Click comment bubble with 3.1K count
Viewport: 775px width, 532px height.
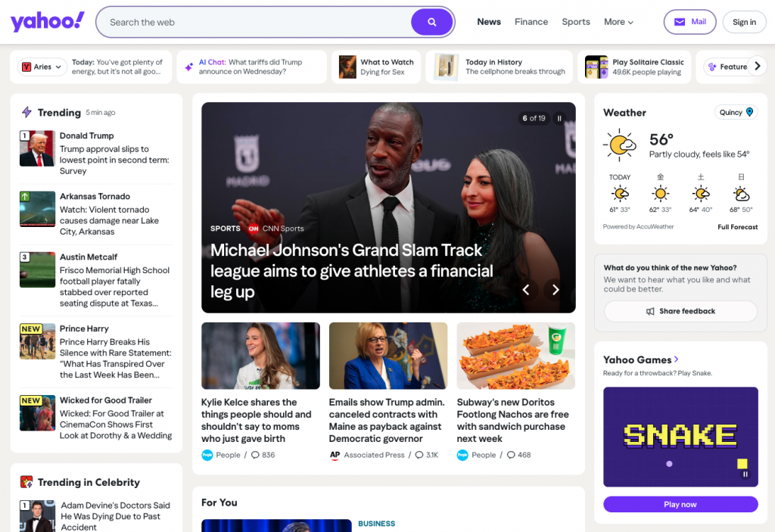(x=419, y=455)
